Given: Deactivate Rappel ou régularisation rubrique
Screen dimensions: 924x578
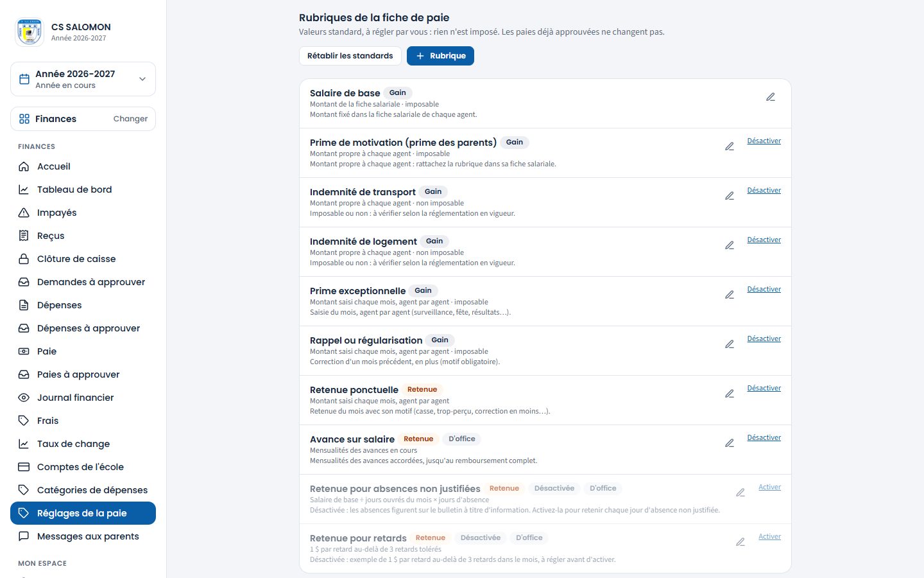Looking at the screenshot, I should coord(764,338).
